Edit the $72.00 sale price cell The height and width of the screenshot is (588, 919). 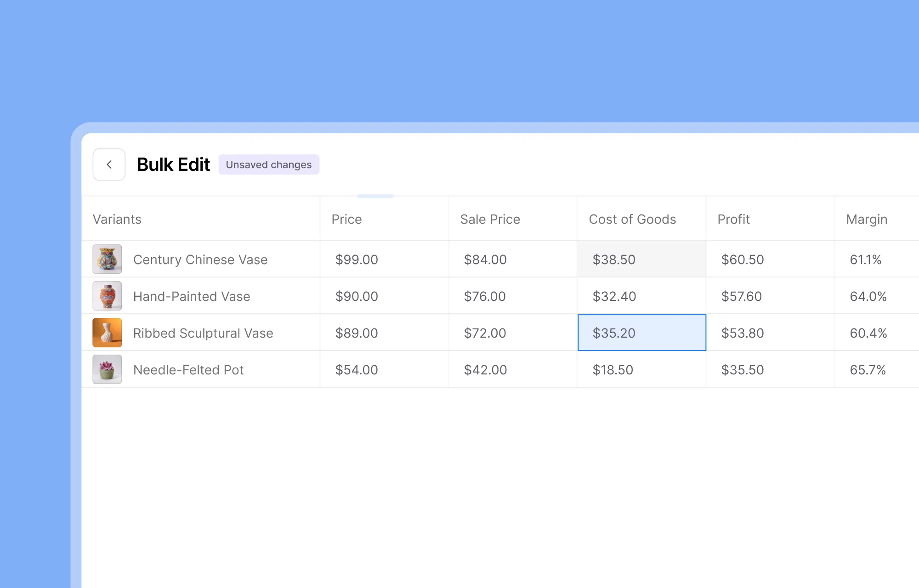[x=513, y=333]
